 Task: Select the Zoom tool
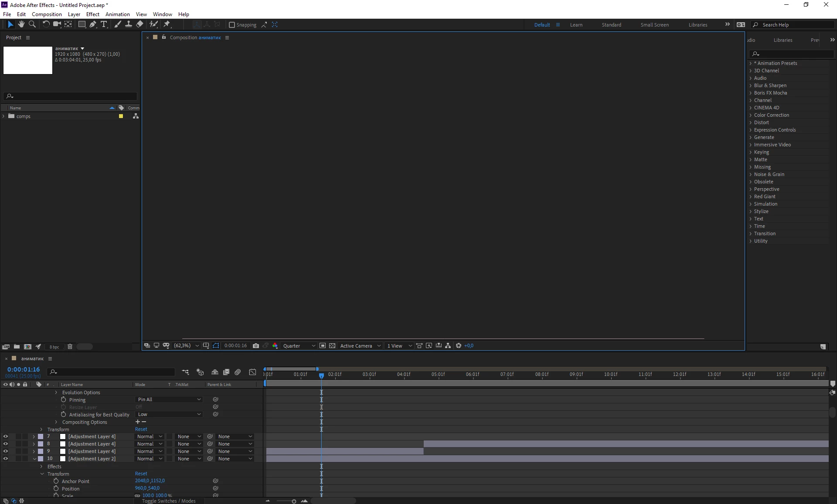[x=32, y=24]
